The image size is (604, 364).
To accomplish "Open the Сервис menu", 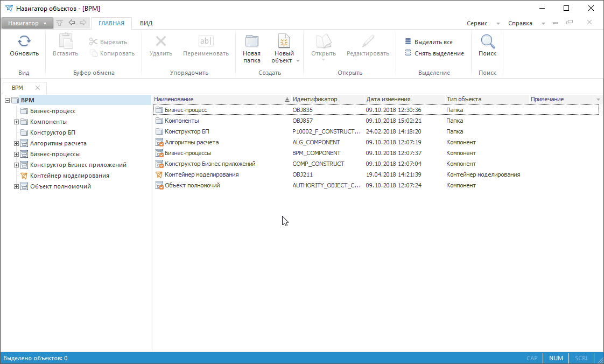I will [x=477, y=23].
